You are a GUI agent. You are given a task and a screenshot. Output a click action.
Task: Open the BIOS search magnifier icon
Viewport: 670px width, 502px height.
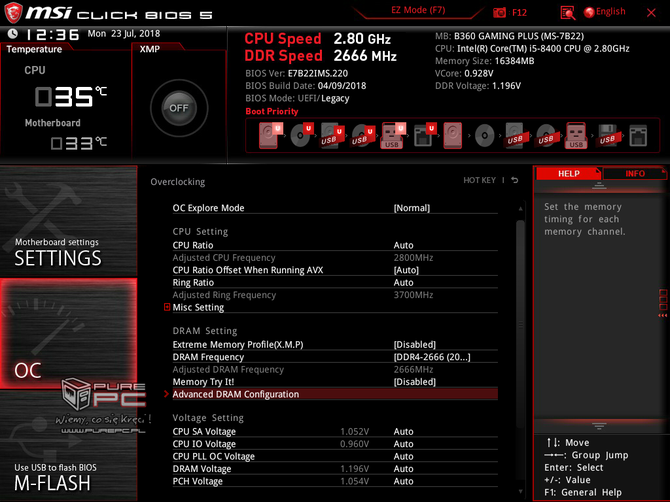point(567,13)
